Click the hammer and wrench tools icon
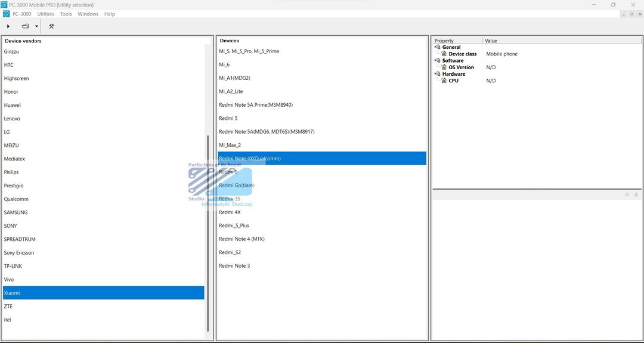This screenshot has height=343, width=644. pyautogui.click(x=51, y=26)
